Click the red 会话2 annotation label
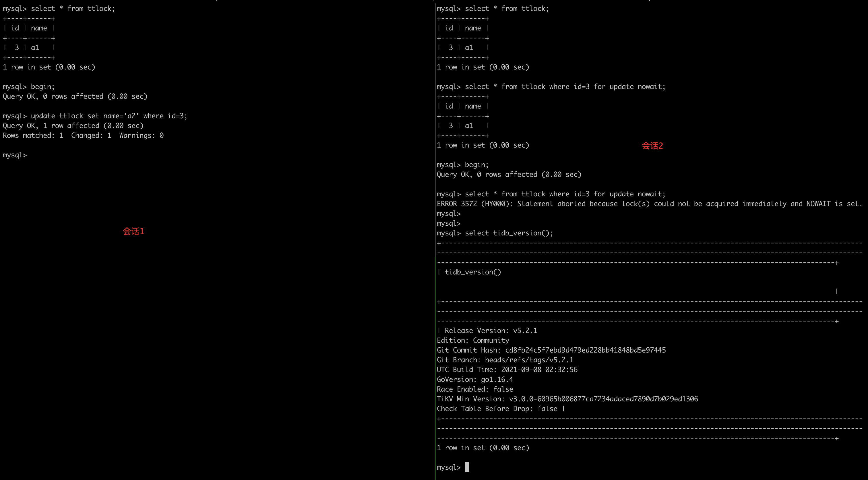 tap(652, 146)
